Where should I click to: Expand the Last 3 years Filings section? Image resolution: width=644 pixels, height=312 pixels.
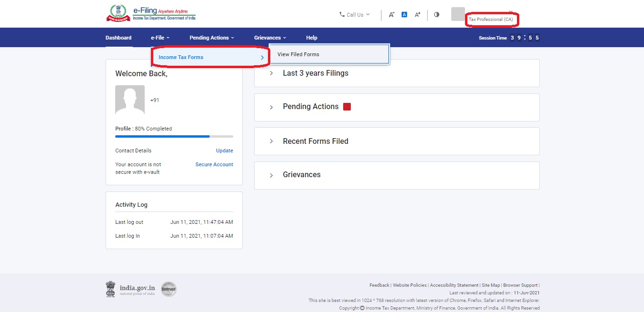click(315, 73)
